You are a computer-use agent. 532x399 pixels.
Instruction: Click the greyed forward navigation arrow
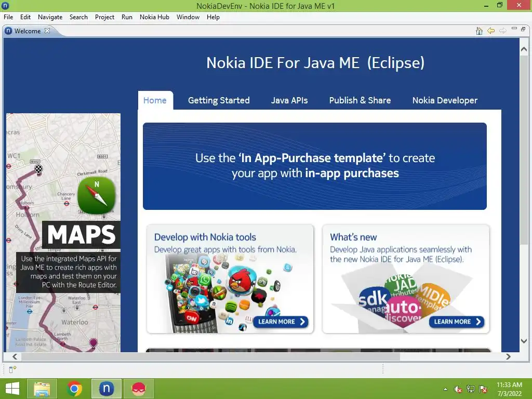[x=503, y=31]
